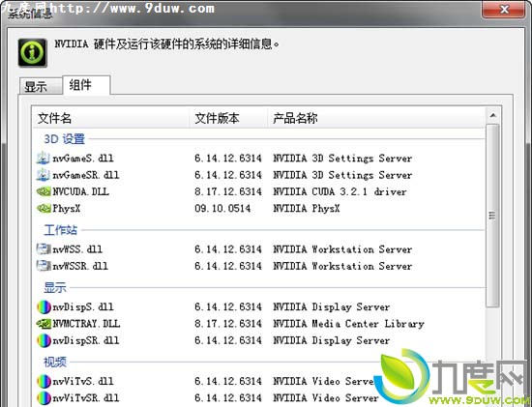Collapse the 显示 group header in list
Screen dimensions: 532x407
tap(55, 288)
